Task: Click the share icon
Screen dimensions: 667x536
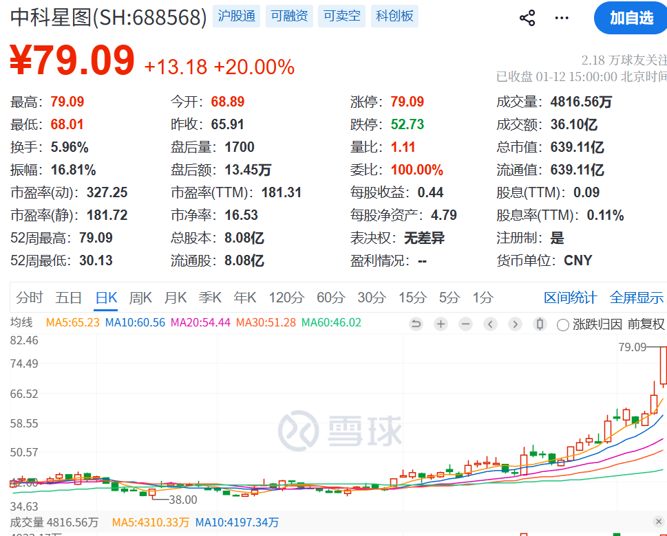Action: [528, 18]
